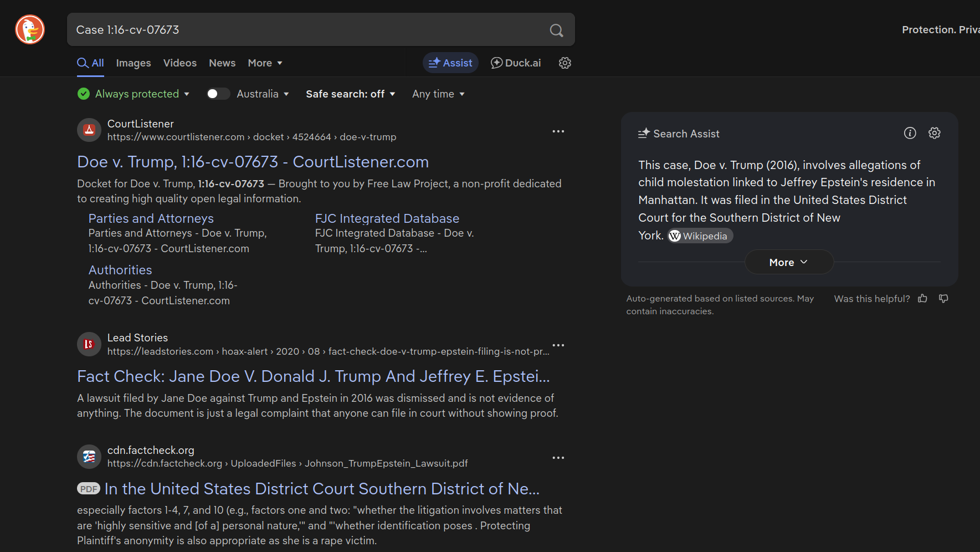This screenshot has width=980, height=552.
Task: Open Authorities sublink
Action: pyautogui.click(x=120, y=270)
